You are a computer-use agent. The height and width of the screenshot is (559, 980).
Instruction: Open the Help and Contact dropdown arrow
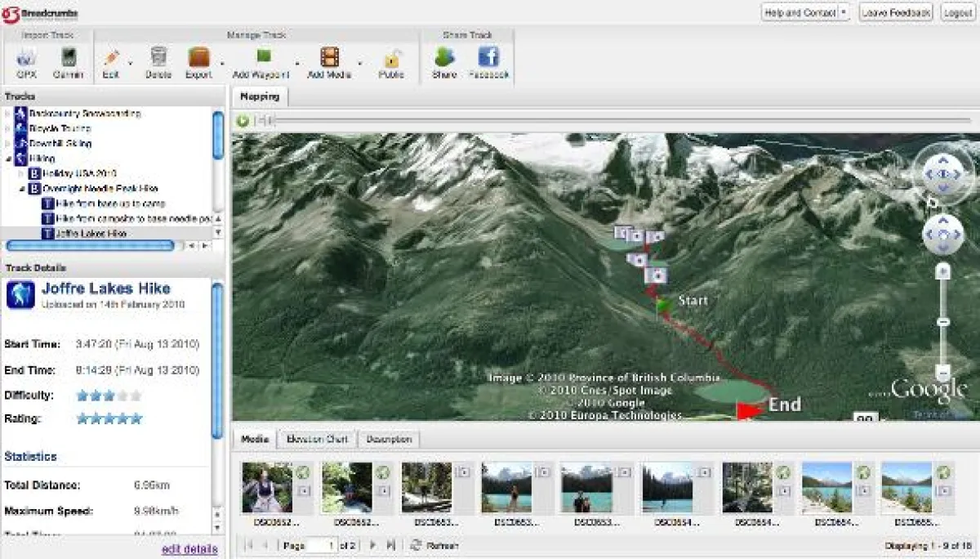(x=844, y=12)
